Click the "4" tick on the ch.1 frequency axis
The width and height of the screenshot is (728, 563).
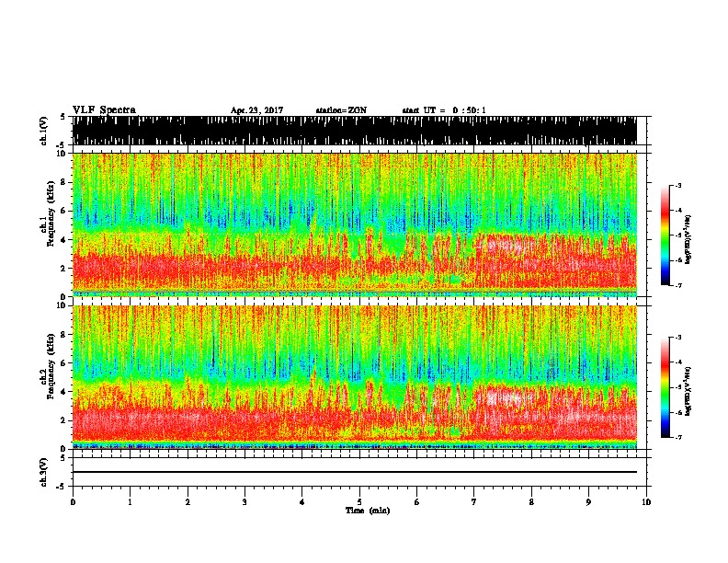click(x=65, y=240)
